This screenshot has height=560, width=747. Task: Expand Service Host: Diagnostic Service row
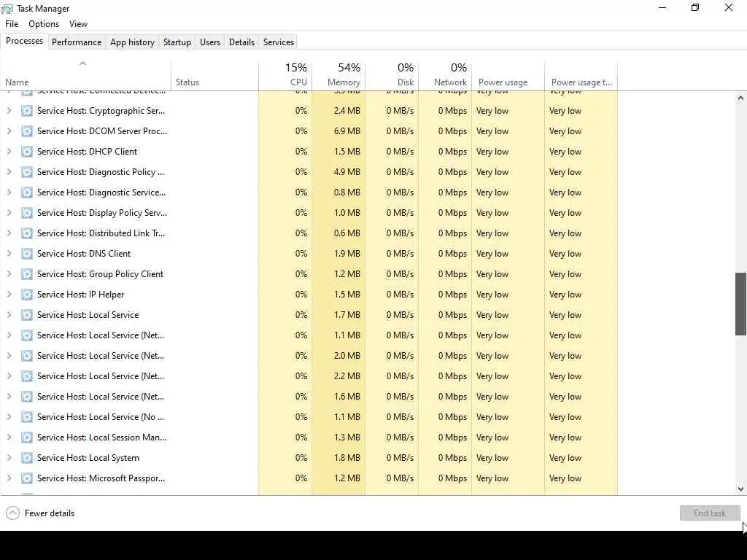point(9,192)
